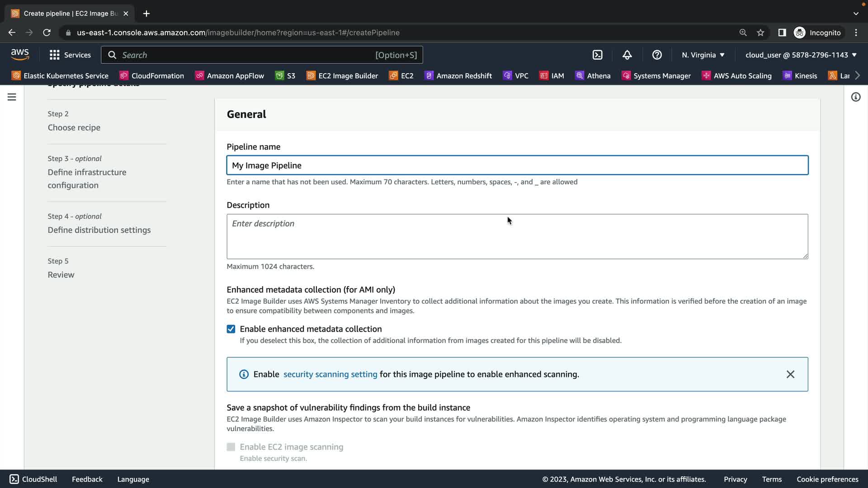The width and height of the screenshot is (868, 488).
Task: Open the IAM favorites shortcut
Action: pyautogui.click(x=552, y=76)
